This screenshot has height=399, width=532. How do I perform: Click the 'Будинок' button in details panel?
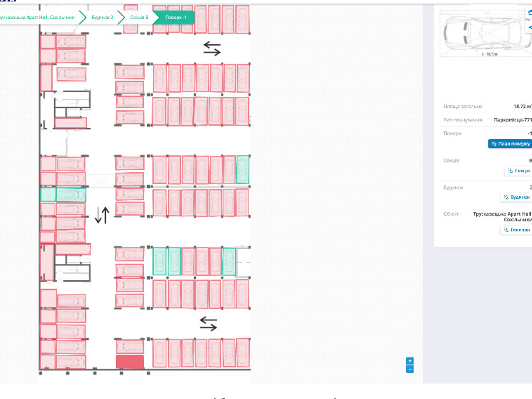coord(516,197)
